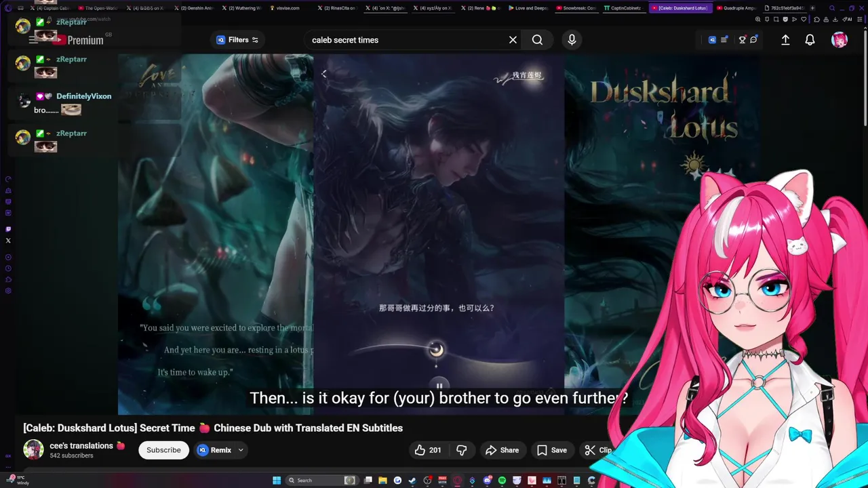The image size is (868, 488).
Task: Switch to the vizvise.com tab
Action: 287,8
